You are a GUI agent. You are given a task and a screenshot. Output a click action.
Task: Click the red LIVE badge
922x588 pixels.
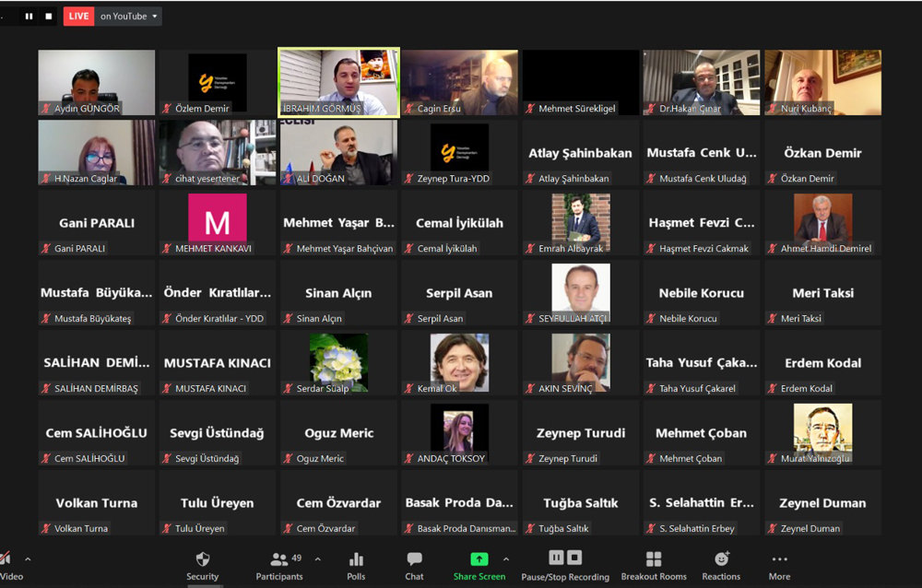[x=79, y=16]
